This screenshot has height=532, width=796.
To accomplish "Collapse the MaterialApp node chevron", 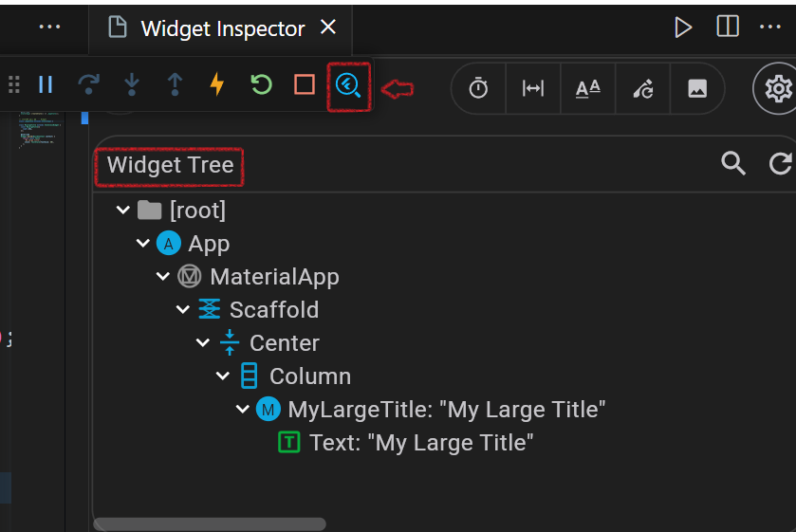I will tap(163, 276).
